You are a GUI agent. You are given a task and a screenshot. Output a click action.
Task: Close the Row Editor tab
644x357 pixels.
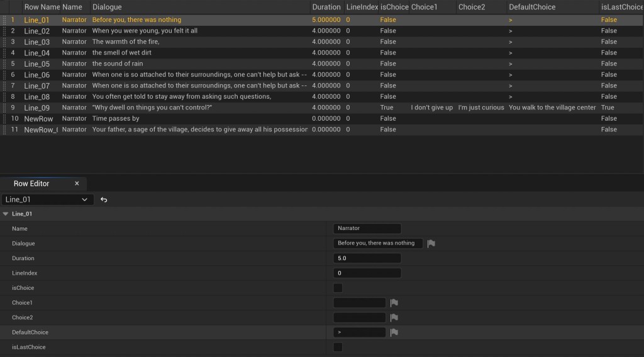tap(77, 184)
